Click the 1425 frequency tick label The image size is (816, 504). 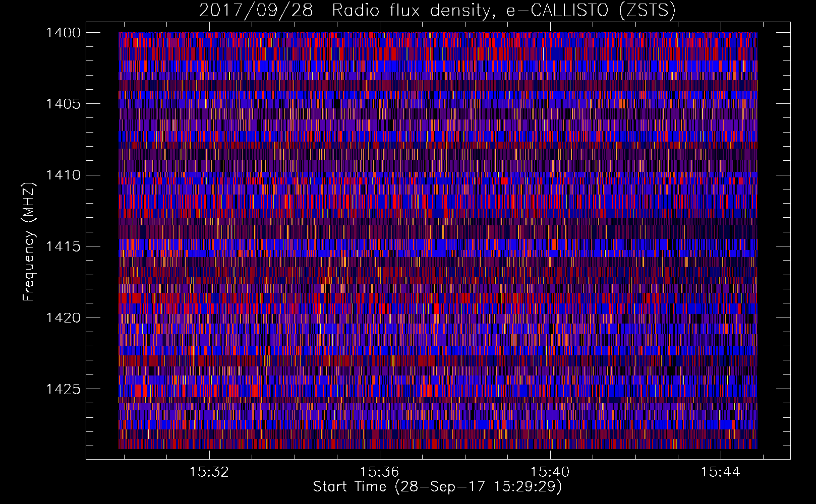tap(63, 389)
